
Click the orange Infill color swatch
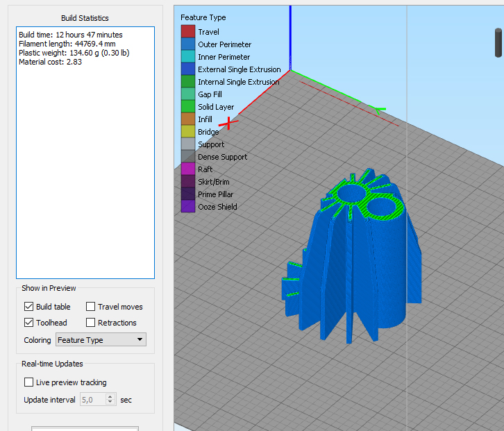click(x=188, y=119)
